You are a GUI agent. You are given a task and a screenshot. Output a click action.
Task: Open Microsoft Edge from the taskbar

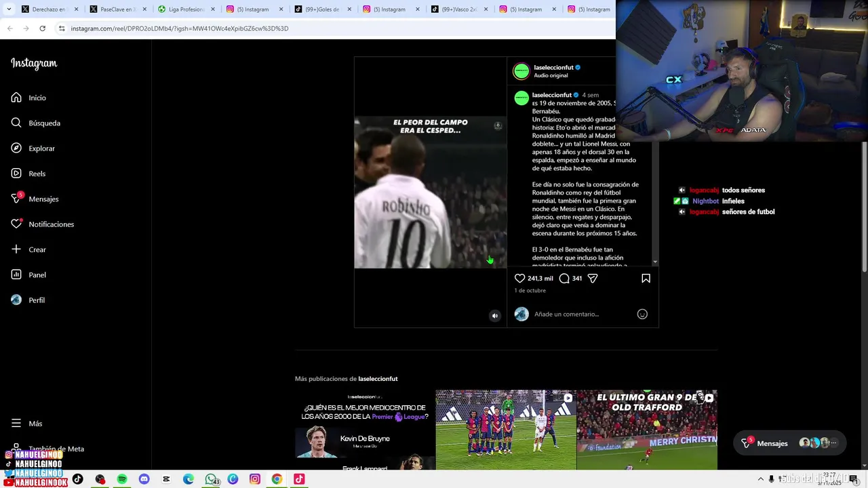189,479
